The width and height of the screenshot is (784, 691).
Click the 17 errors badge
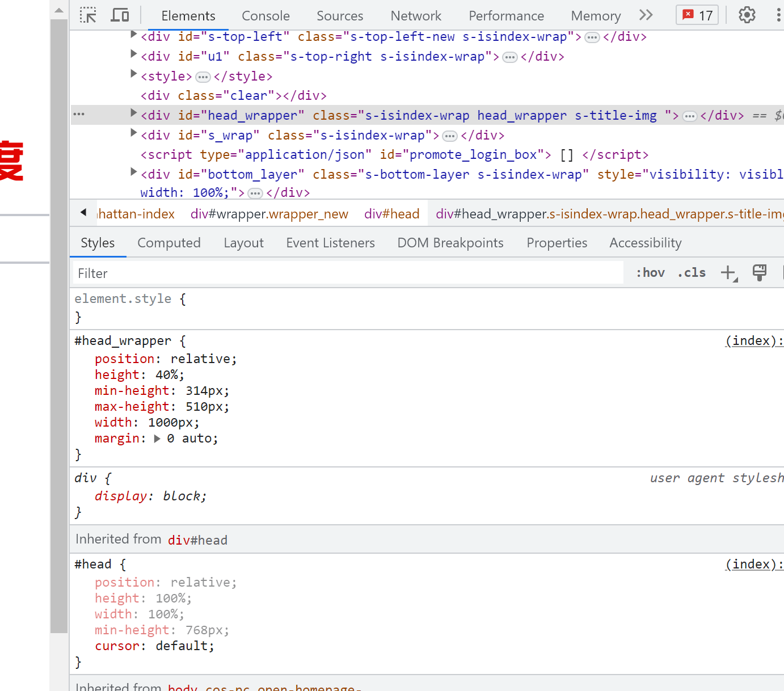[x=697, y=15]
